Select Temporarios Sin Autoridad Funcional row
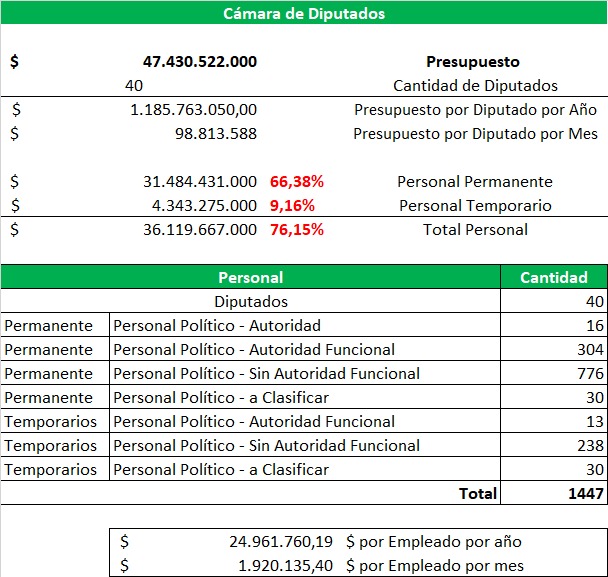 tap(304, 446)
